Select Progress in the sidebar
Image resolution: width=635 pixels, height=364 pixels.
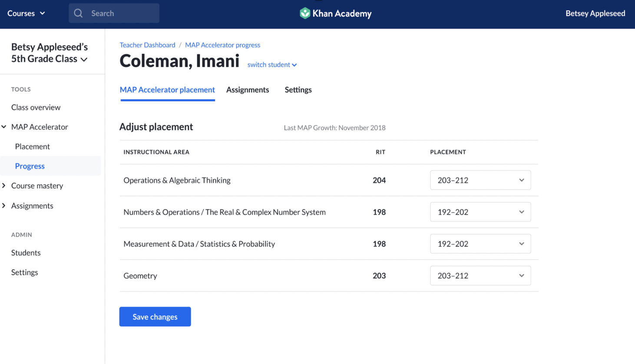pos(30,166)
